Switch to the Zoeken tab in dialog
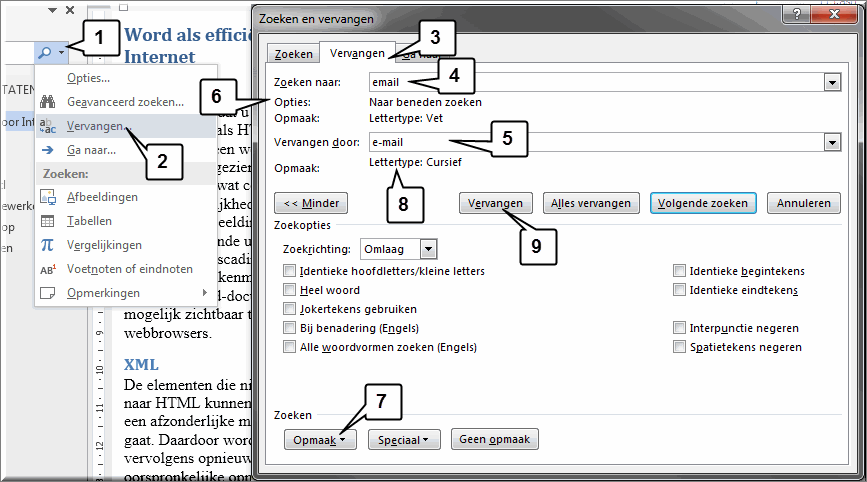 point(294,54)
